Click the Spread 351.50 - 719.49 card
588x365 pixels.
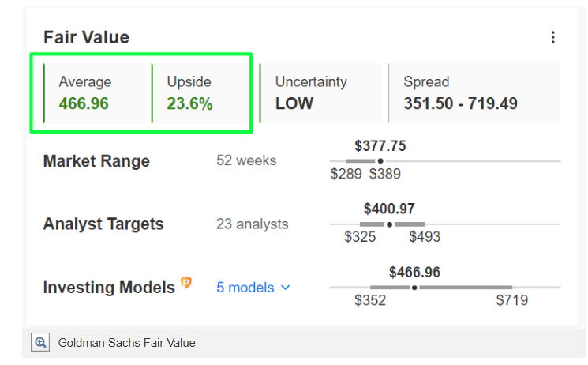(x=474, y=93)
